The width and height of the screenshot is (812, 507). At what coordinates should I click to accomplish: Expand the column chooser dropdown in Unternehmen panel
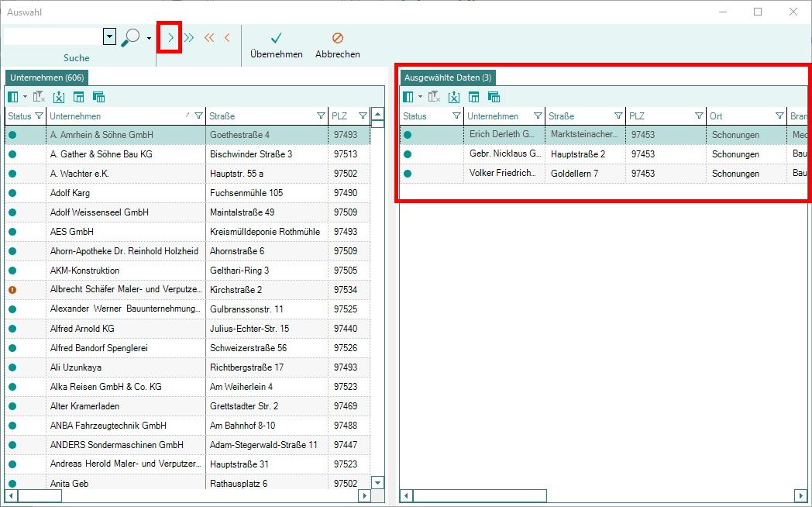[x=25, y=97]
